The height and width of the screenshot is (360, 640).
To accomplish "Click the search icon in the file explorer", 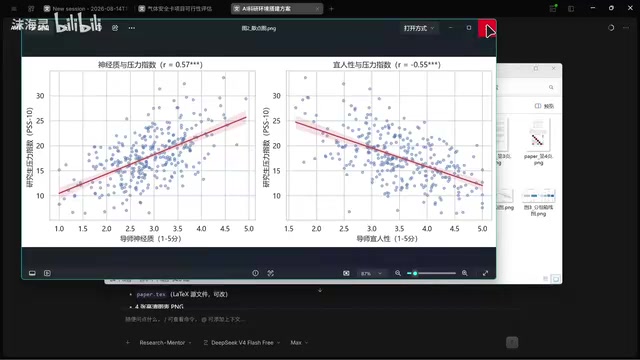I will click(x=551, y=87).
